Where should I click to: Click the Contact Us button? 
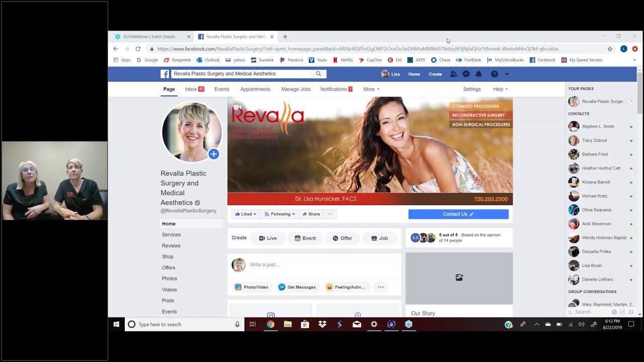pos(458,214)
